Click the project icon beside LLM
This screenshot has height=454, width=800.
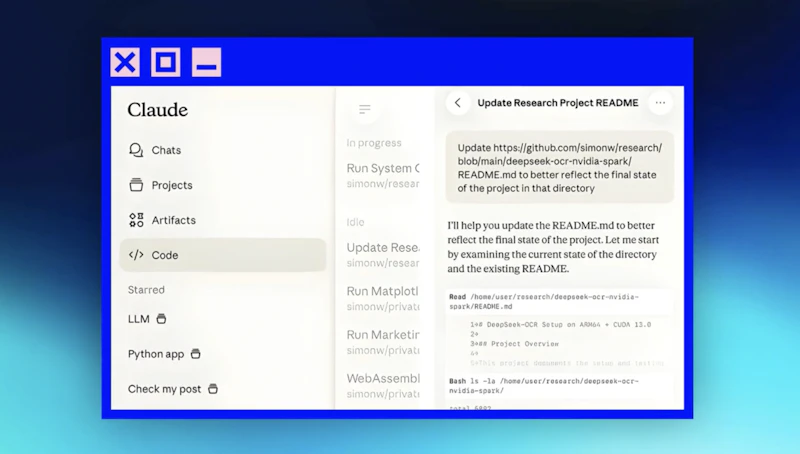click(161, 319)
